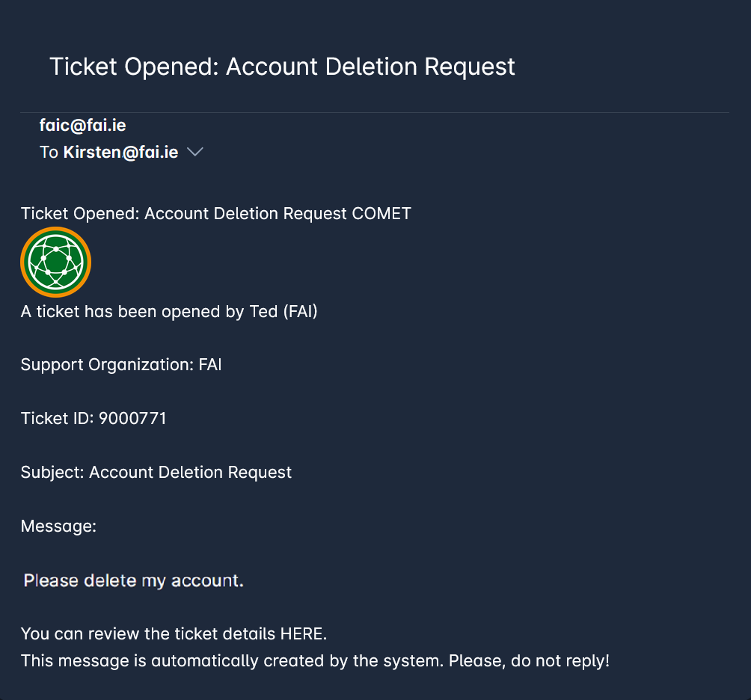The width and height of the screenshot is (751, 700).
Task: Click the name Ted (FAI)
Action: coord(283,311)
